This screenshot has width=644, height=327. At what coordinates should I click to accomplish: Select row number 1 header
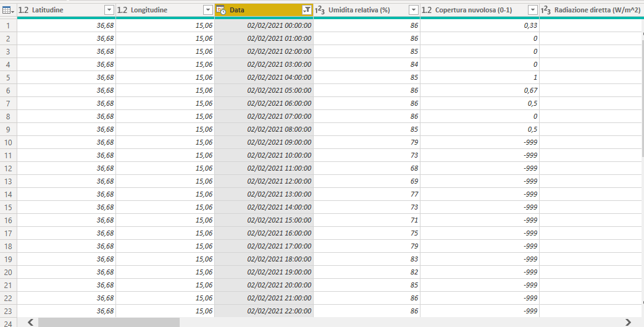[8, 25]
